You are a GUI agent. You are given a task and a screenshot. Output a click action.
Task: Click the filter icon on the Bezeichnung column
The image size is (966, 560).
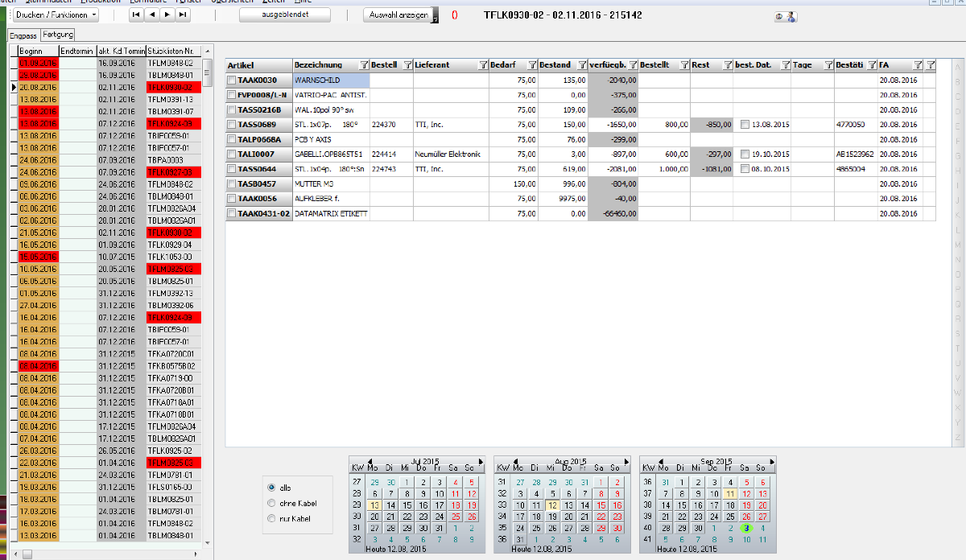pos(362,65)
